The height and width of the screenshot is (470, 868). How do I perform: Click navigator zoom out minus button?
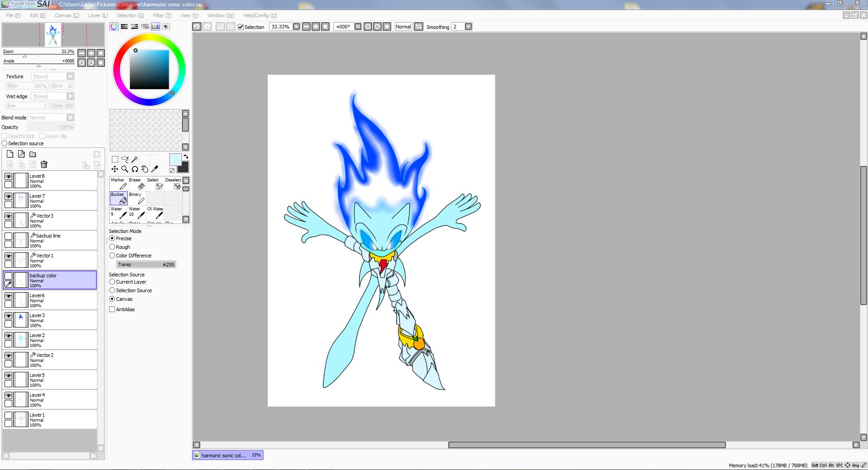[x=82, y=53]
